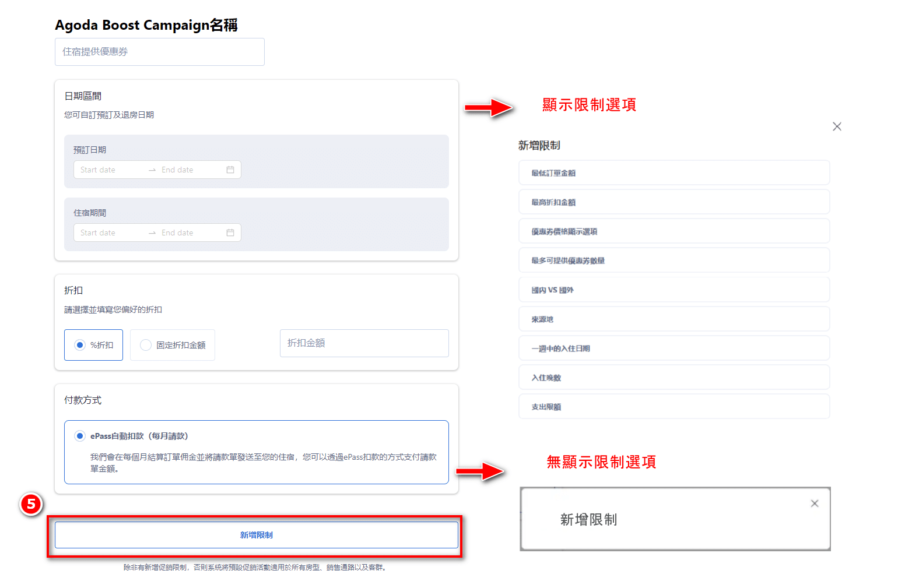Click End date under 住宿期間
This screenshot has height=588, width=905.
pos(177,233)
